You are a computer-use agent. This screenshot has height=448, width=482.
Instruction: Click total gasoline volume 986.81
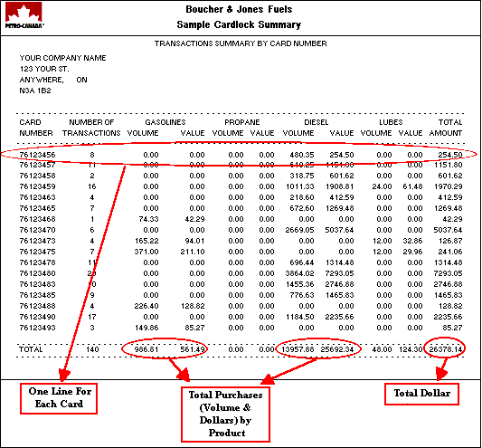point(146,349)
